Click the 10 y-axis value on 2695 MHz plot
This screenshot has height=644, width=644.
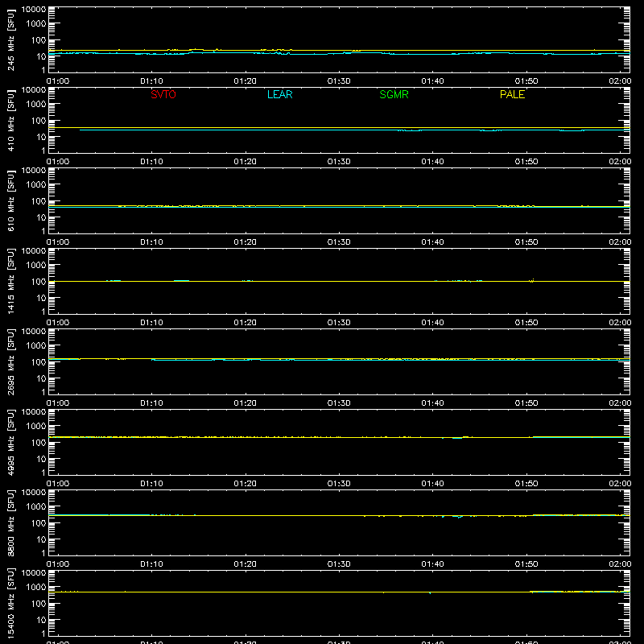click(x=41, y=378)
